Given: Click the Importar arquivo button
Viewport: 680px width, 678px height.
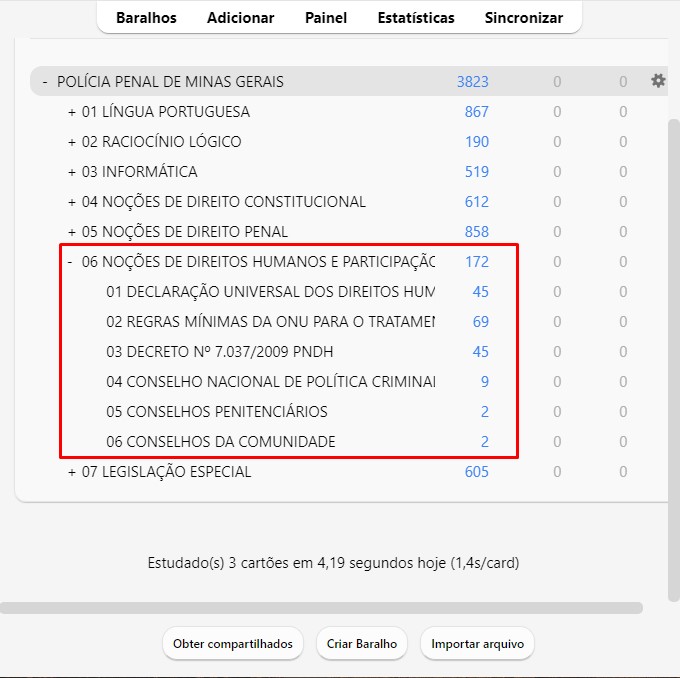Looking at the screenshot, I should 477,643.
